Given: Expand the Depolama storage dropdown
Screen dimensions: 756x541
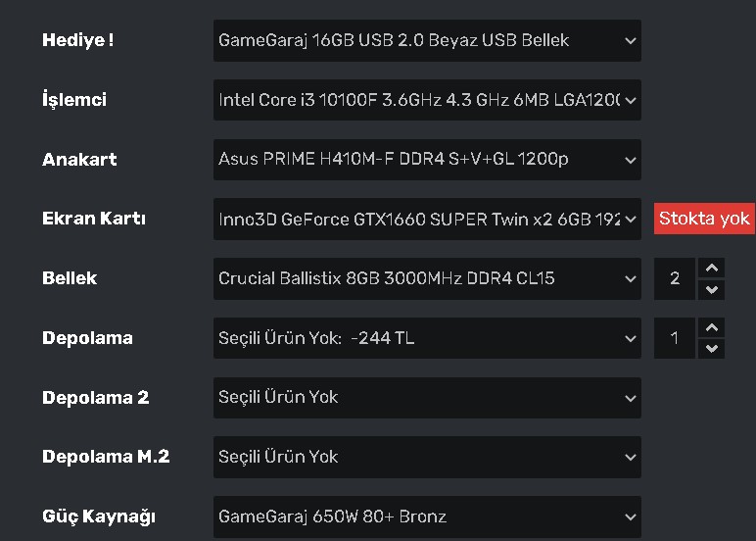Looking at the screenshot, I should tap(427, 338).
